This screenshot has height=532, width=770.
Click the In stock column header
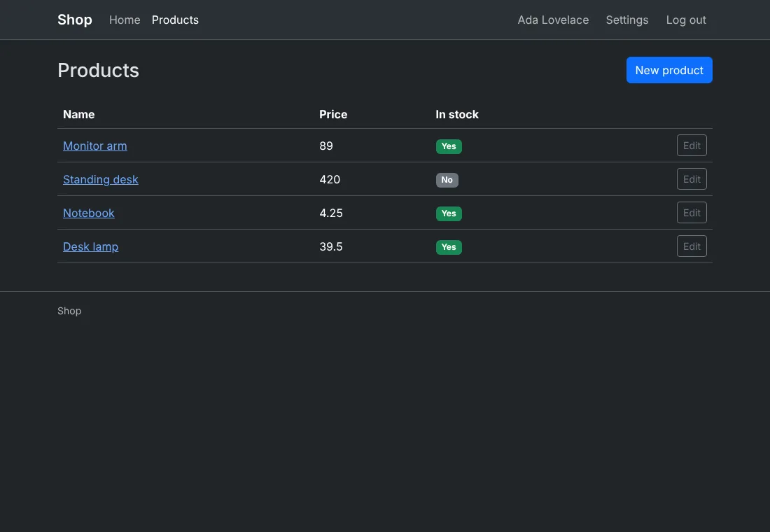coord(457,115)
